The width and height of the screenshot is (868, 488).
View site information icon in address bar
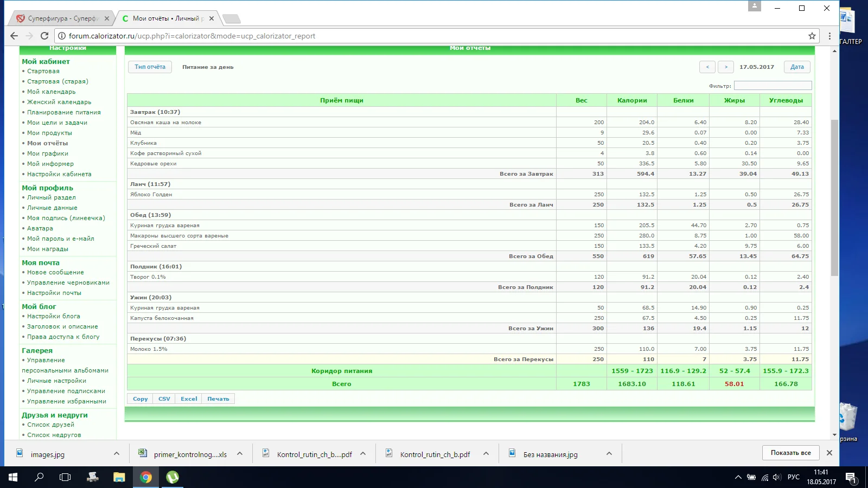[62, 36]
